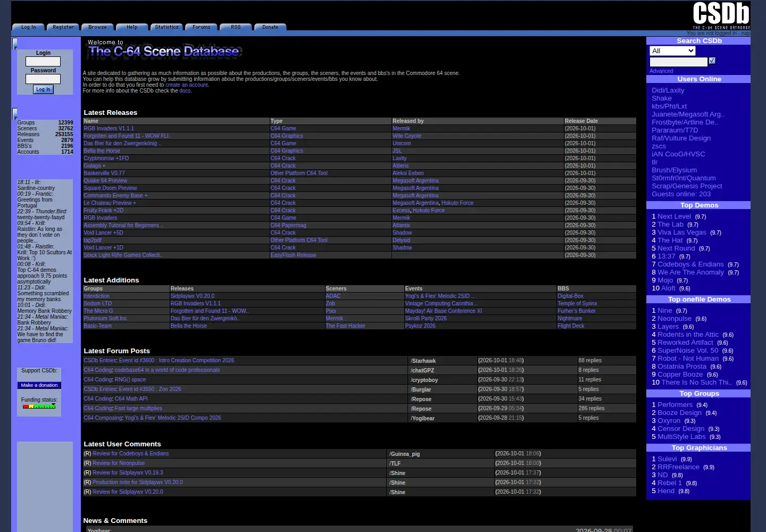Click the Wile Coyote releaser link

pyautogui.click(x=407, y=136)
